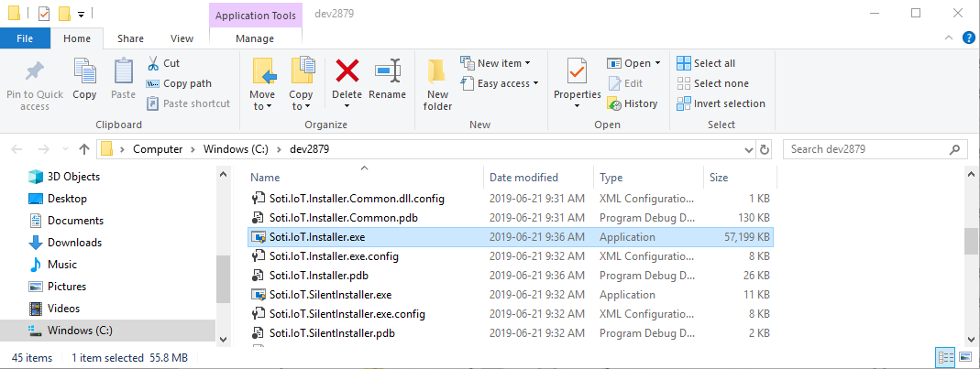The image size is (980, 369).
Task: Open Music in navigation pane
Action: pyautogui.click(x=53, y=264)
